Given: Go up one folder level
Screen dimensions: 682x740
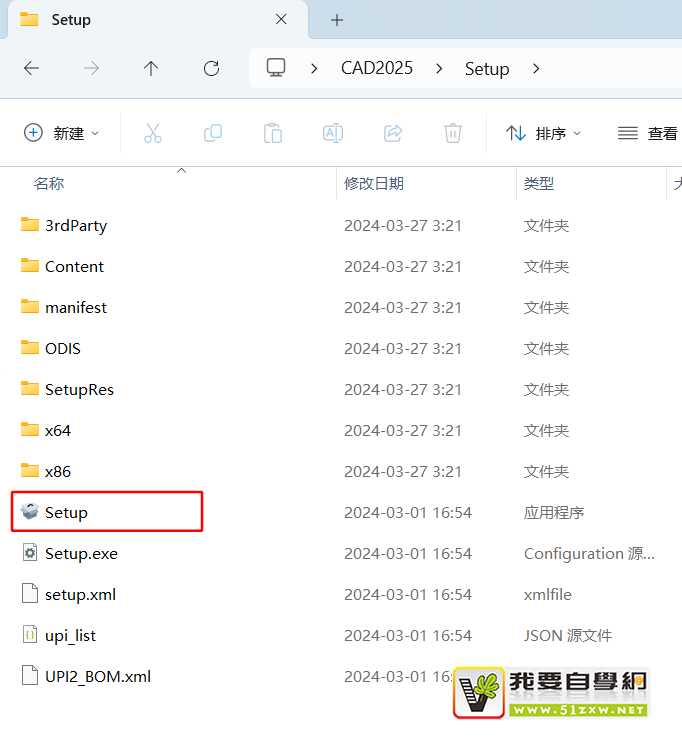Looking at the screenshot, I should (x=151, y=68).
